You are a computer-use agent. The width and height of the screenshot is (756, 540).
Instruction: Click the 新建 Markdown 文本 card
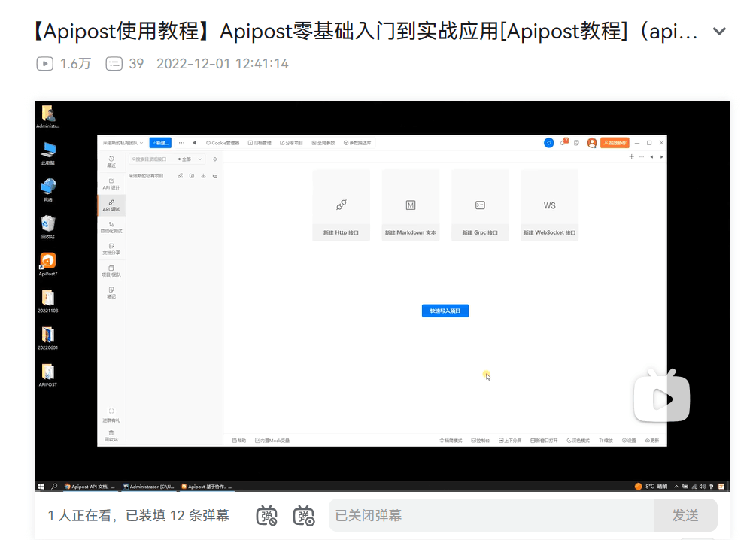[x=410, y=205]
